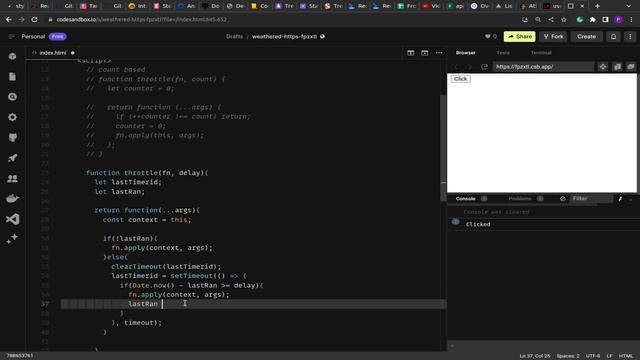Click the LF line ending status item
640x360 pixels.
pyautogui.click(x=609, y=356)
